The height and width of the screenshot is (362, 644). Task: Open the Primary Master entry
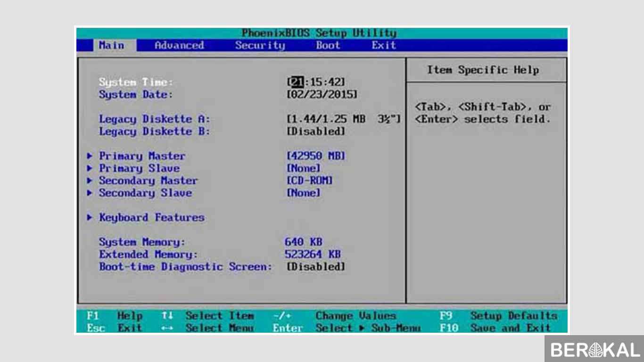click(x=142, y=156)
